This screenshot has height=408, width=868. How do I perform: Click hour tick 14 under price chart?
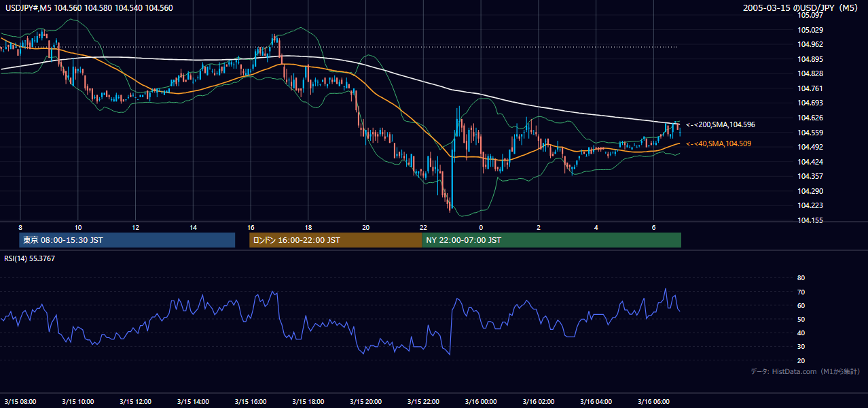193,227
